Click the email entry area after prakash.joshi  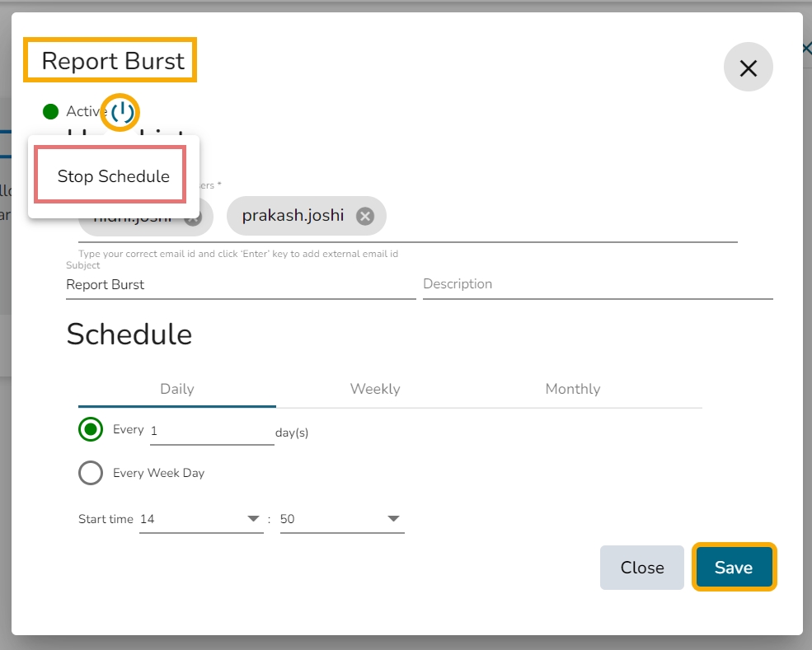(561, 217)
